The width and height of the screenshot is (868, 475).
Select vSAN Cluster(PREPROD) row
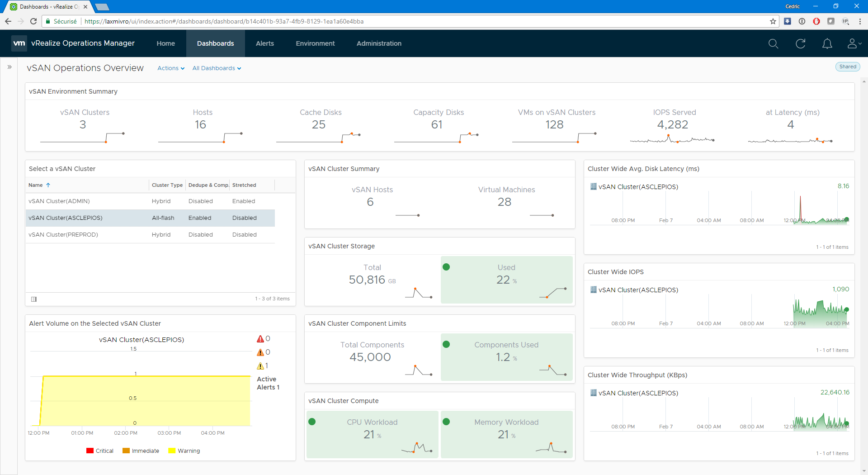click(x=63, y=235)
